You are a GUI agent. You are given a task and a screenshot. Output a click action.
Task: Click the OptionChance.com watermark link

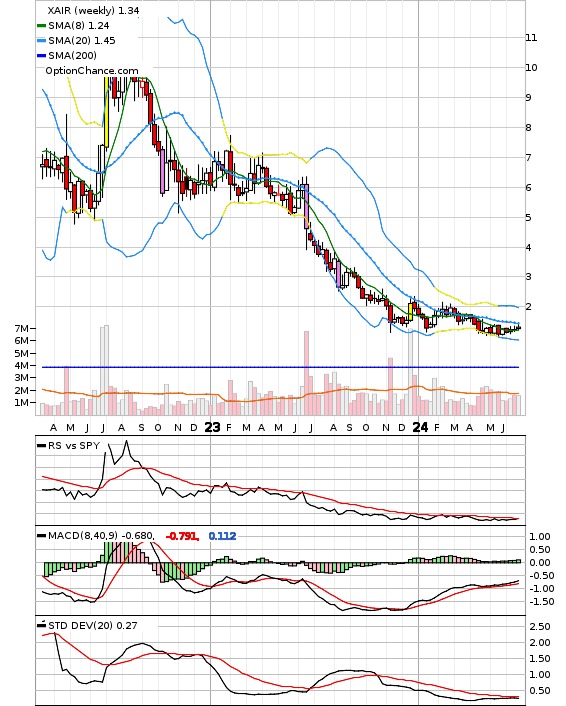(x=92, y=71)
